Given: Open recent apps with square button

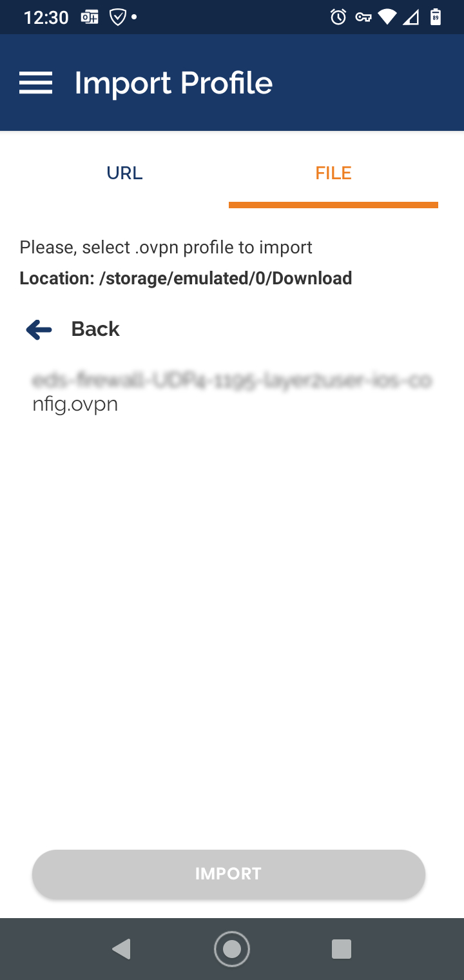Looking at the screenshot, I should [x=341, y=949].
